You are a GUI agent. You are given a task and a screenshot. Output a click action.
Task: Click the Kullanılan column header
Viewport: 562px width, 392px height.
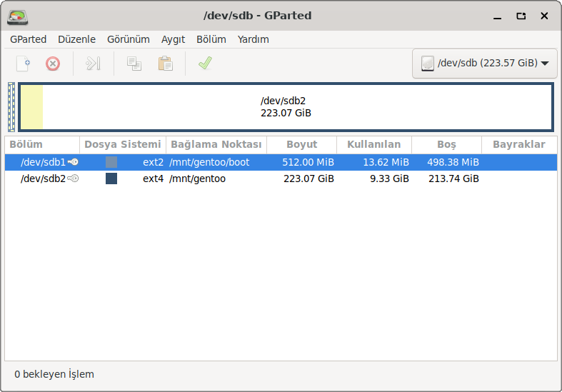pyautogui.click(x=374, y=144)
